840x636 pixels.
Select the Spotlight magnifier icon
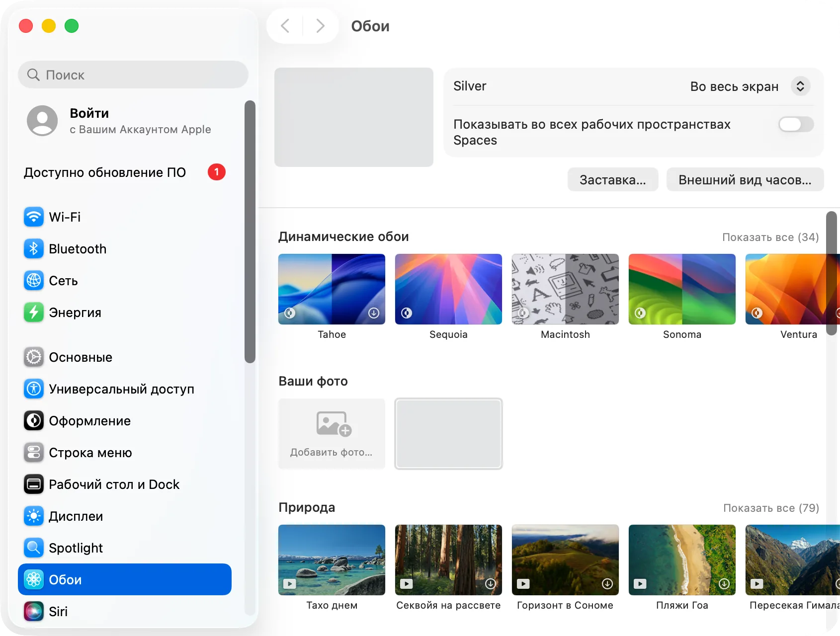(34, 548)
